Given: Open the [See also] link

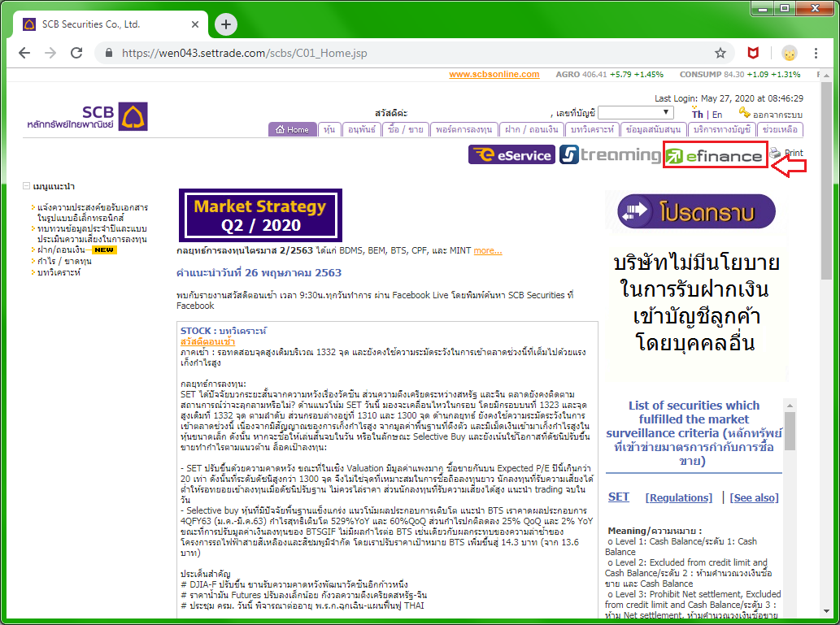Looking at the screenshot, I should point(754,497).
